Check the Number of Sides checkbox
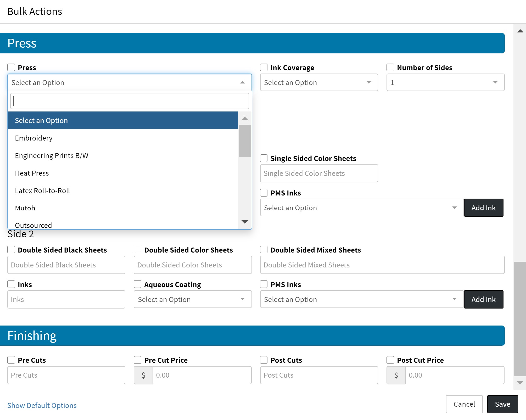526x420 pixels. pos(390,68)
